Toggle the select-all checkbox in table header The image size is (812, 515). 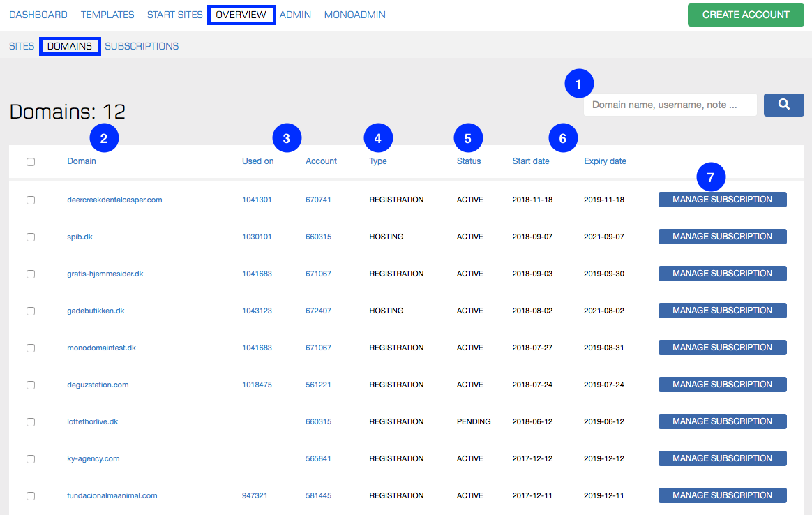[x=31, y=162]
